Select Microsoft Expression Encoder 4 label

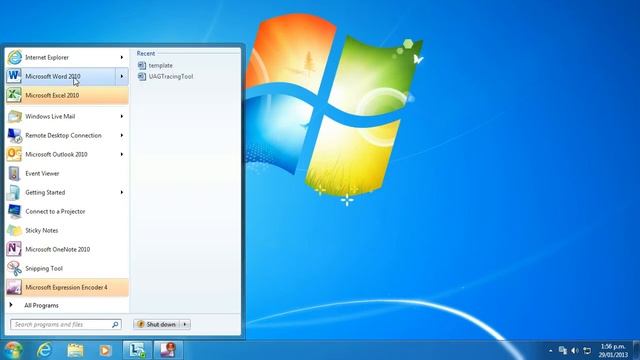point(66,287)
